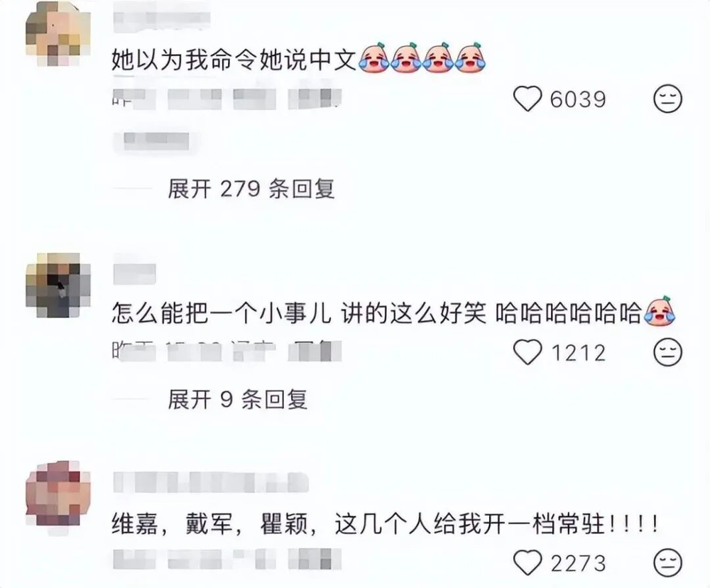Image resolution: width=710 pixels, height=588 pixels.
Task: Dislike the 怎么能把一个小事儿 comment
Action: [668, 352]
